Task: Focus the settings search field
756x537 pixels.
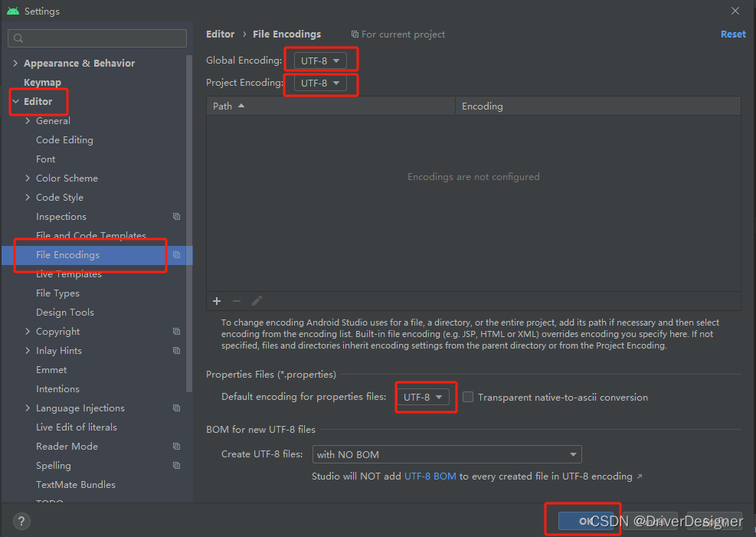Action: (x=97, y=38)
